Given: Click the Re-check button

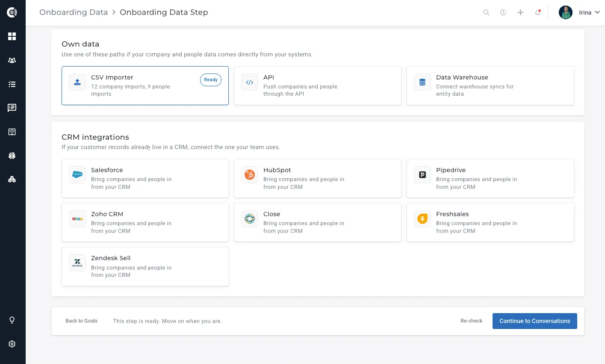Looking at the screenshot, I should click(x=471, y=321).
